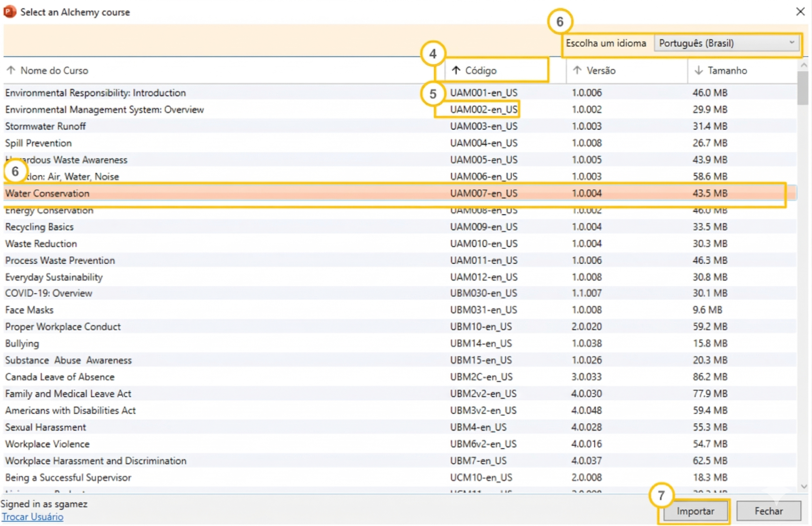This screenshot has height=526, width=812.
Task: Sort the list by Tamanho column
Action: [x=727, y=70]
